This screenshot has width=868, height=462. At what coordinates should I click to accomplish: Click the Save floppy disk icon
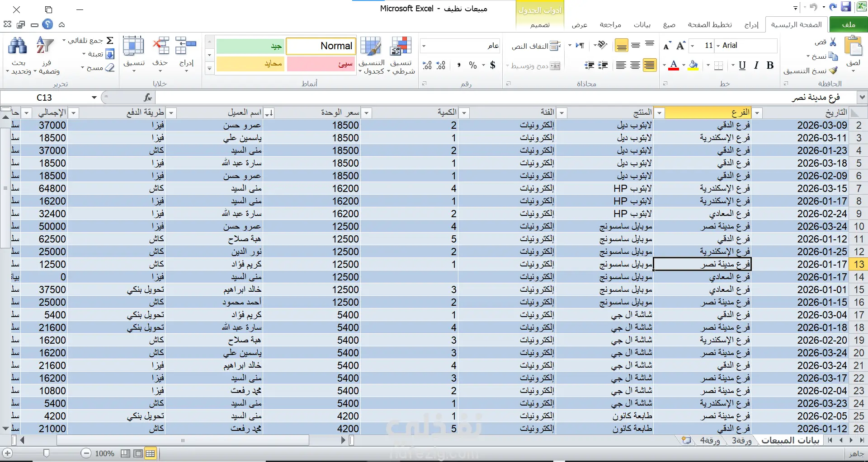pyautogui.click(x=846, y=7)
